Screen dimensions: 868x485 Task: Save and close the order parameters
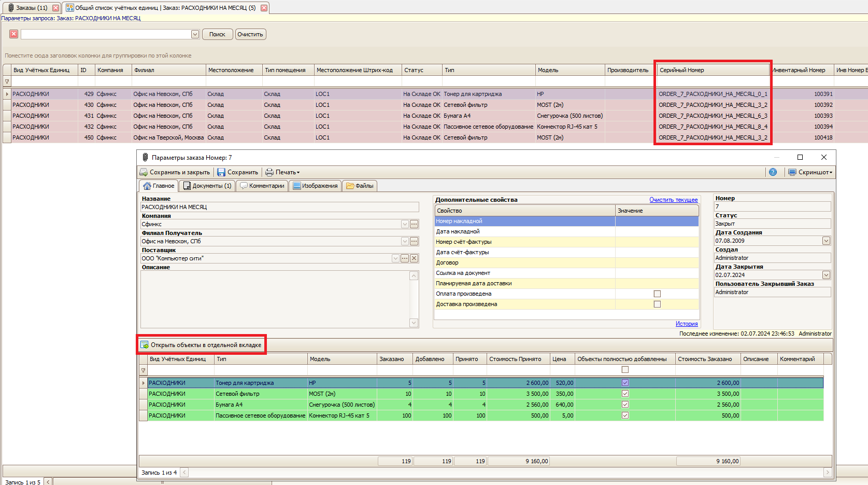coord(175,172)
